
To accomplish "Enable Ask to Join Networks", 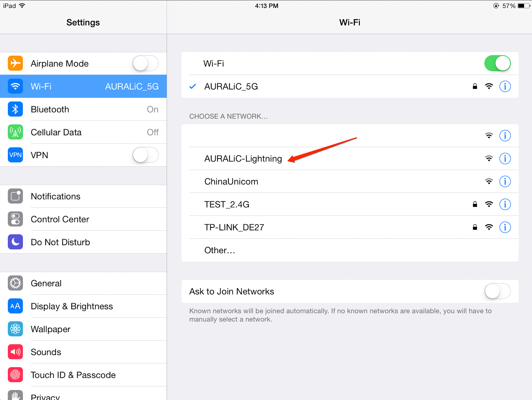I will (497, 291).
